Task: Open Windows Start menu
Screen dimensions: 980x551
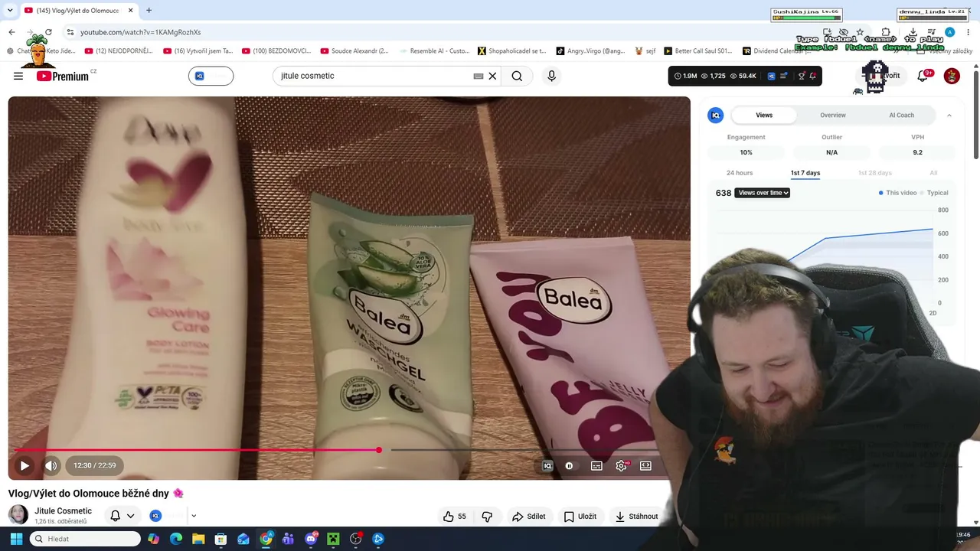Action: (16, 539)
